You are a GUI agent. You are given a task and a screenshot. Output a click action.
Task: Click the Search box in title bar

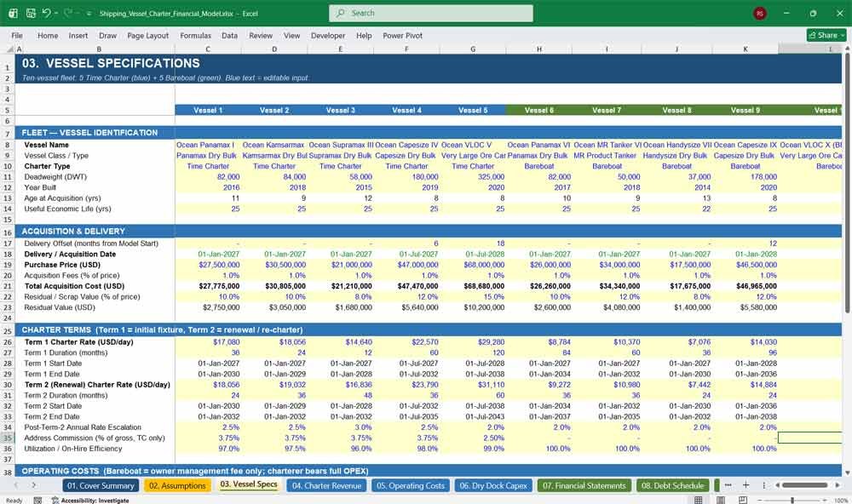click(x=431, y=13)
